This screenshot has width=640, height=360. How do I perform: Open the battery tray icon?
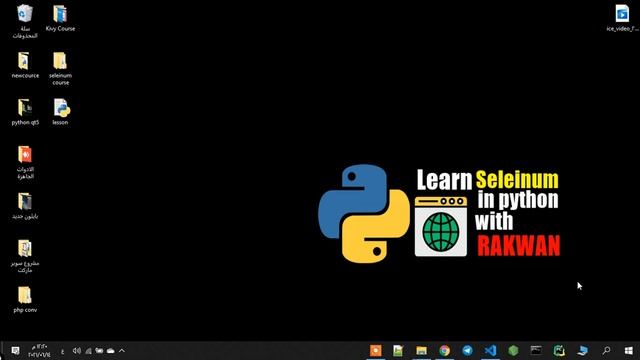[99, 351]
